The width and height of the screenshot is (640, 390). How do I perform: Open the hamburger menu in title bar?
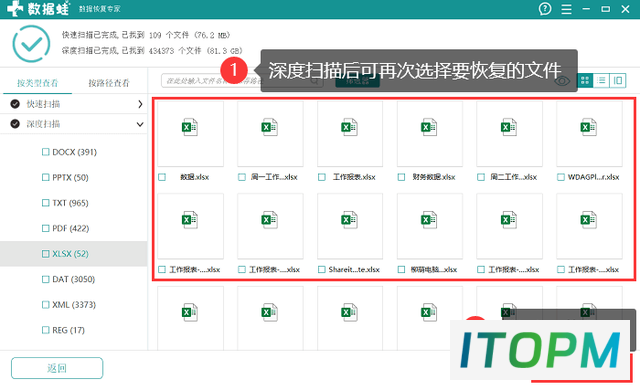point(566,9)
